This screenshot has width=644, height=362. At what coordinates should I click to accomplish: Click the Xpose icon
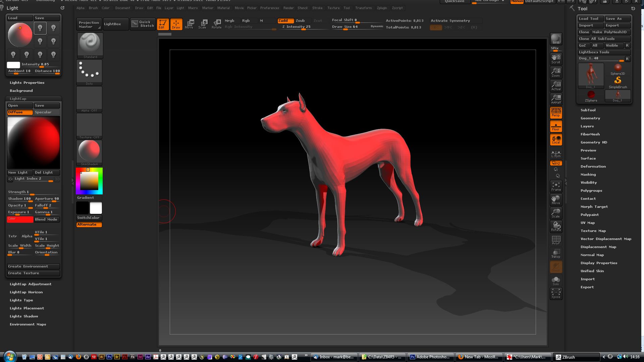point(556,293)
